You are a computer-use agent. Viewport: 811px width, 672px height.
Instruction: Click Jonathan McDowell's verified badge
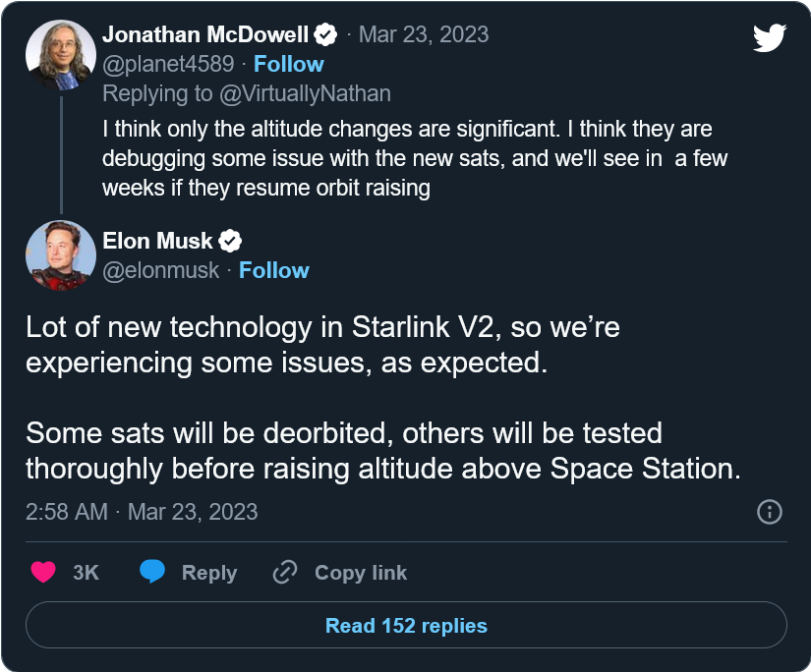(325, 35)
